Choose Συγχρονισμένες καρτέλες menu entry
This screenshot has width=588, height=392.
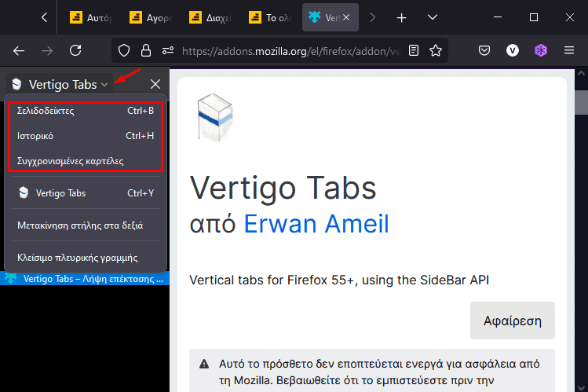click(x=86, y=161)
